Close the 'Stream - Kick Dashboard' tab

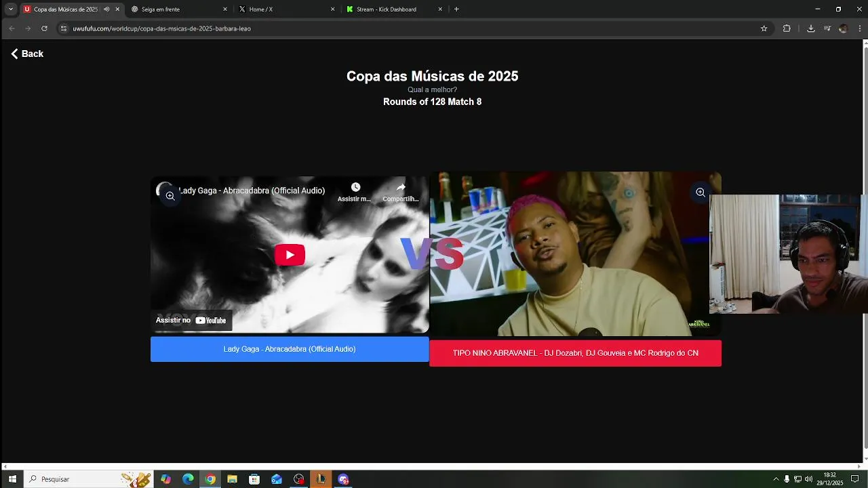click(x=440, y=9)
